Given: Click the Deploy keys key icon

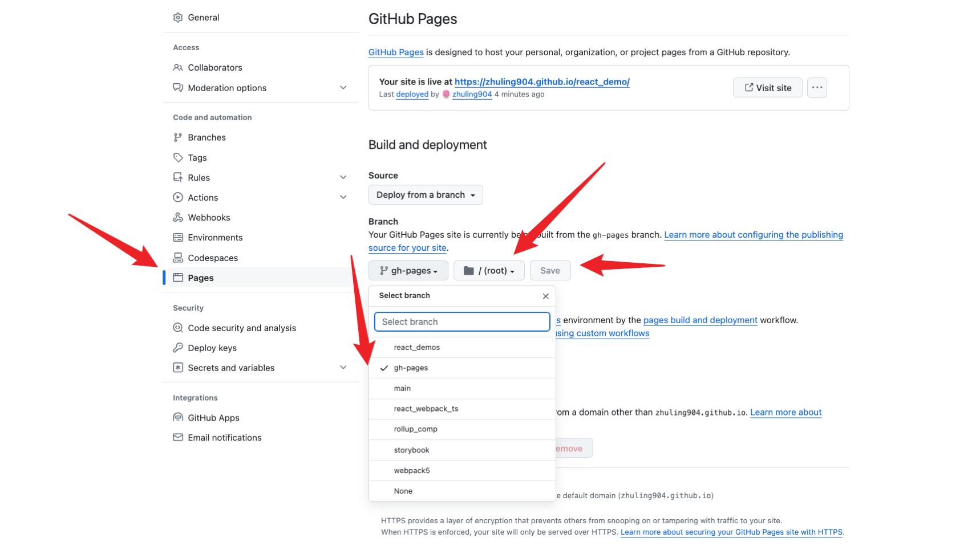Looking at the screenshot, I should [178, 348].
